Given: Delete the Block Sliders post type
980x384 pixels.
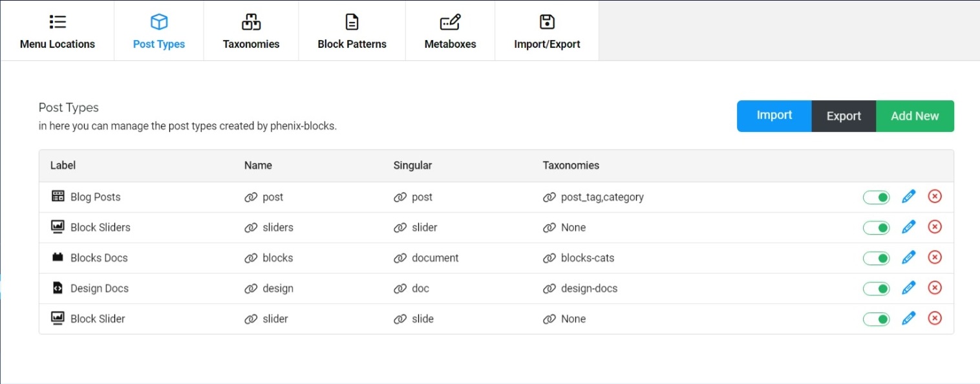Looking at the screenshot, I should pyautogui.click(x=935, y=226).
